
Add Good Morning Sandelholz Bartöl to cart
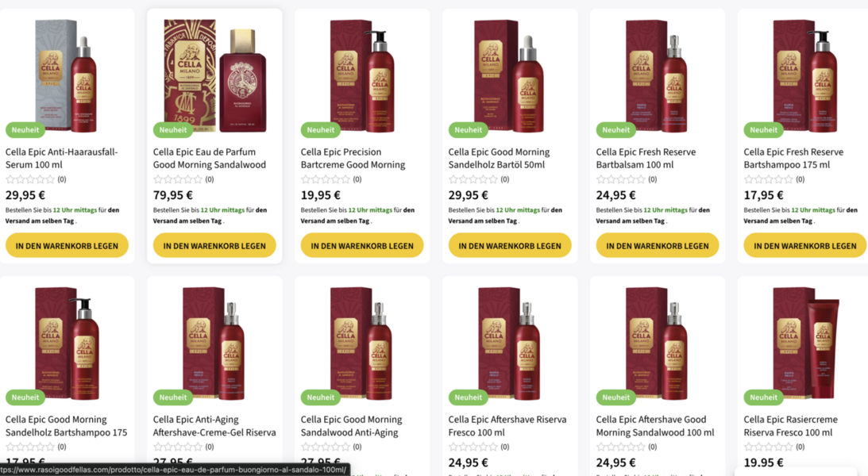click(x=510, y=246)
